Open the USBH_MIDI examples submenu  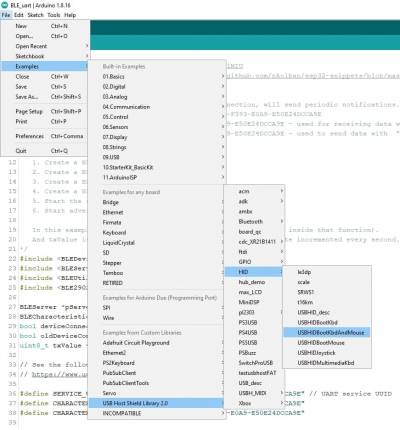[x=254, y=393]
